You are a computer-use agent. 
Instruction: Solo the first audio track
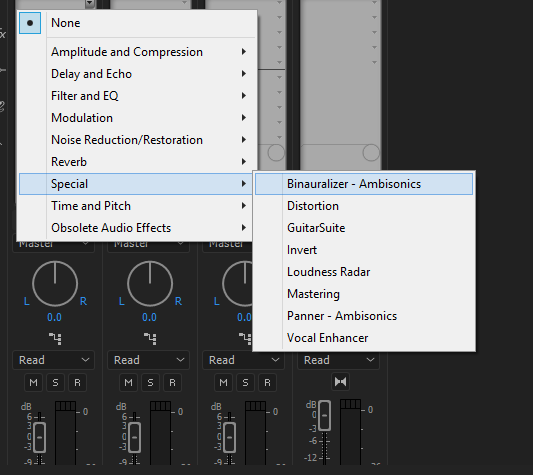click(x=55, y=383)
